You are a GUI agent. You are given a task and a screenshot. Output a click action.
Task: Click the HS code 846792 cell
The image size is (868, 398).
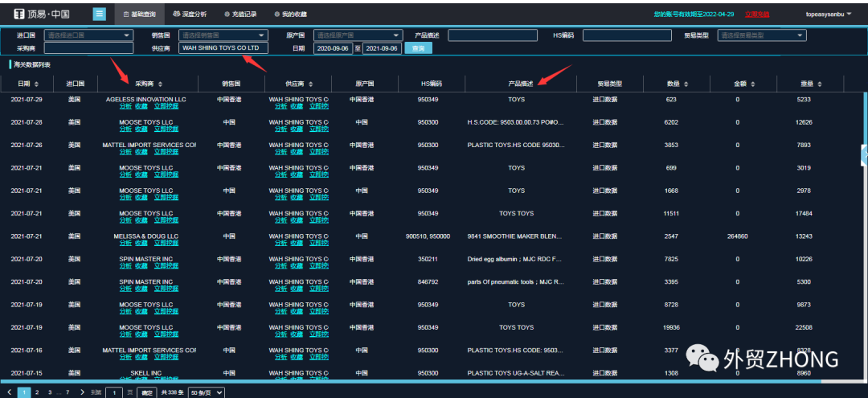pyautogui.click(x=428, y=281)
